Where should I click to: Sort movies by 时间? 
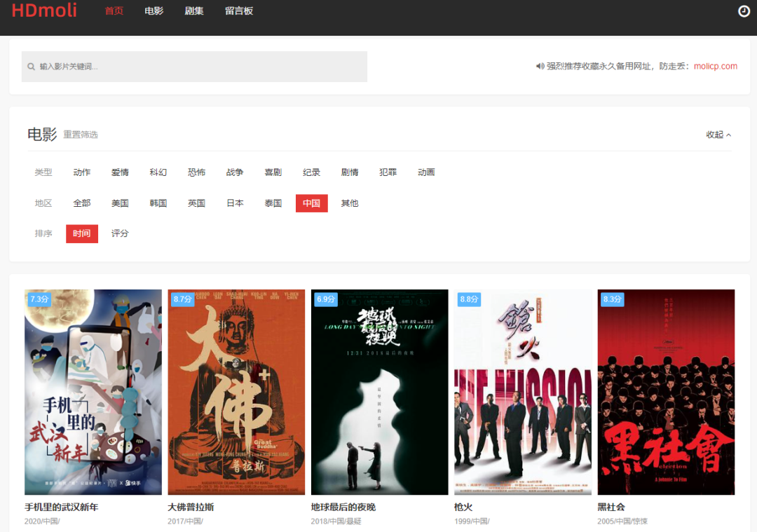coord(81,233)
